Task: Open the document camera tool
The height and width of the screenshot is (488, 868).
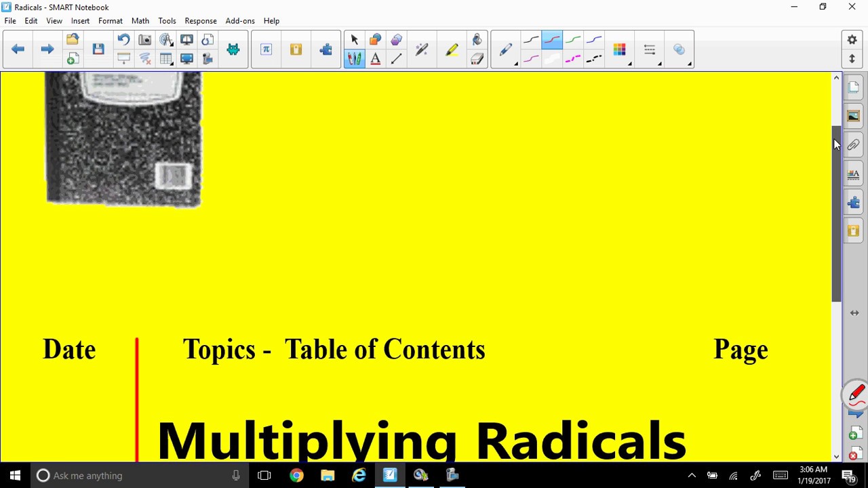Action: coord(186,40)
